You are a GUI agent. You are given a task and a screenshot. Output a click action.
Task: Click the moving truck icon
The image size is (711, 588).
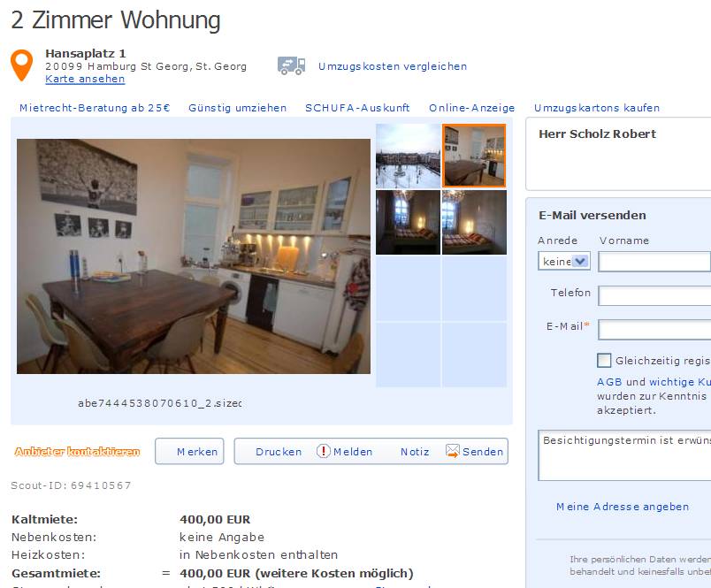[x=291, y=65]
